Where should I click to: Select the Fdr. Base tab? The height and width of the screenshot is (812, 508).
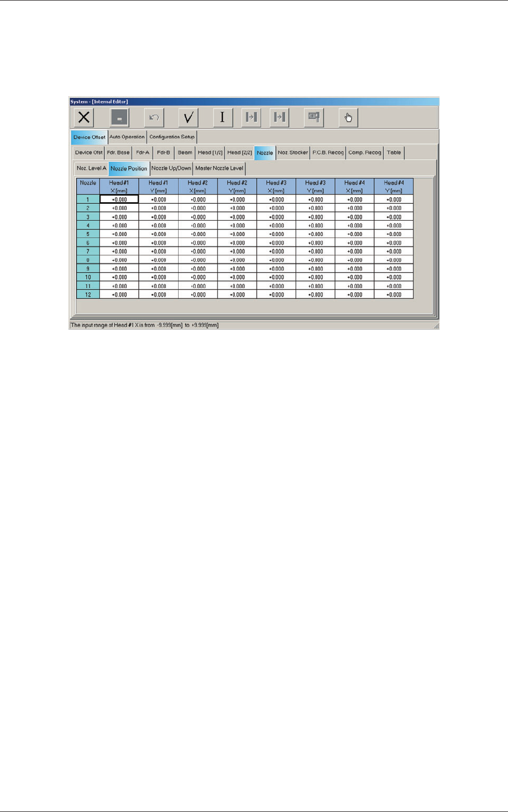pyautogui.click(x=119, y=152)
